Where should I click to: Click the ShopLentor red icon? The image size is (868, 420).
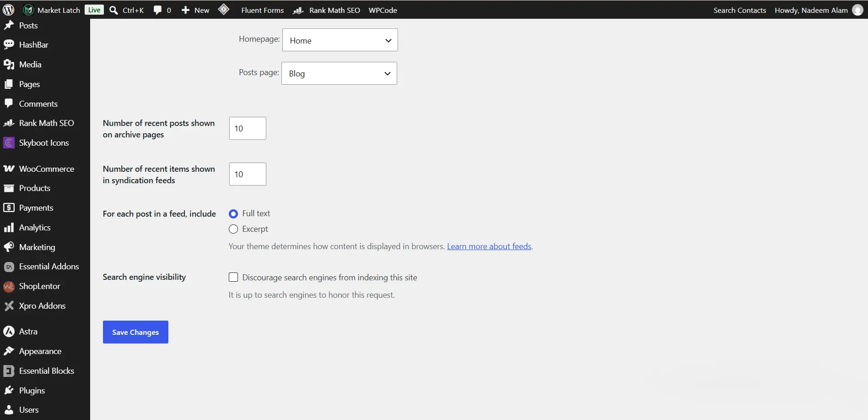9,286
